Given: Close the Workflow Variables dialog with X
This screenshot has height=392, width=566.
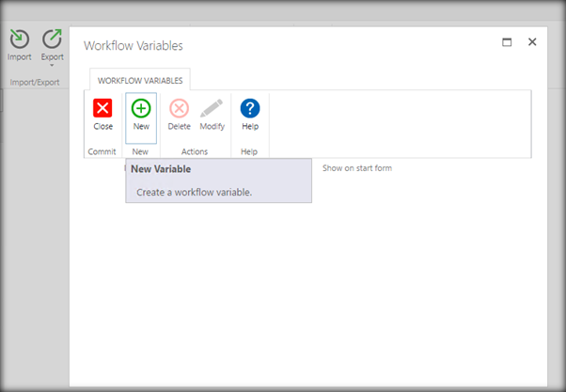Looking at the screenshot, I should click(532, 42).
